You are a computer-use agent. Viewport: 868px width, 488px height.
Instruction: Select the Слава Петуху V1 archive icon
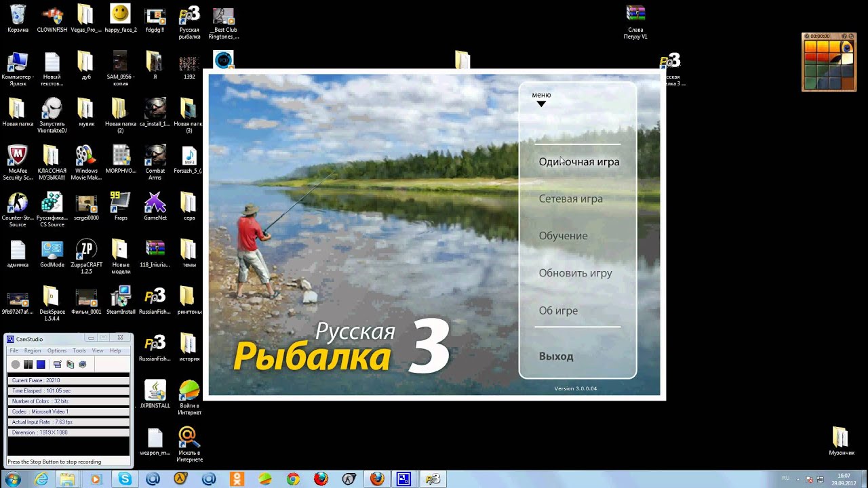pos(635,22)
